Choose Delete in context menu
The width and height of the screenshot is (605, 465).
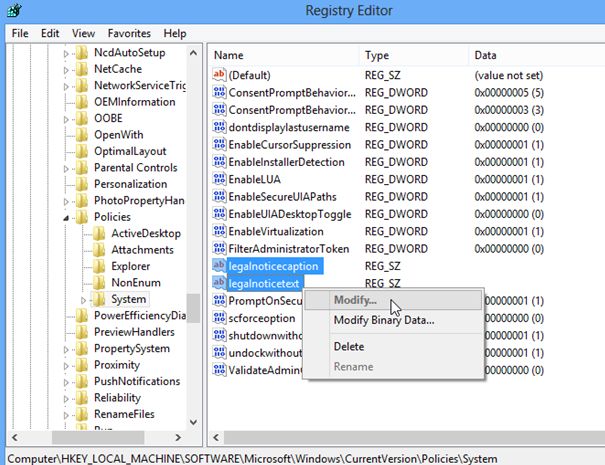pos(393,347)
